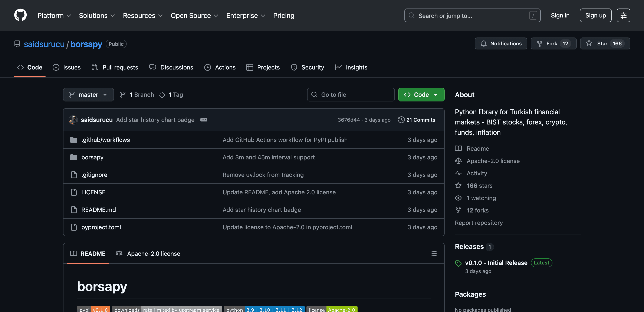Star the borsapy repository
The image size is (644, 312).
605,43
